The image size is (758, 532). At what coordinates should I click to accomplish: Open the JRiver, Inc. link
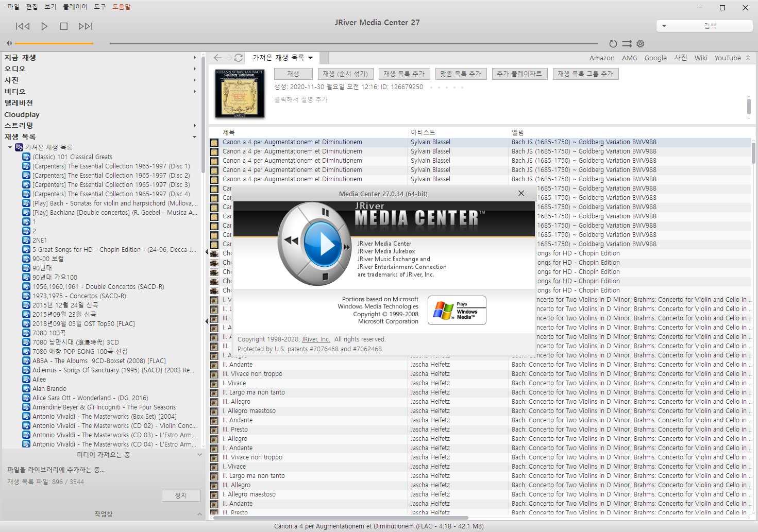coord(316,339)
